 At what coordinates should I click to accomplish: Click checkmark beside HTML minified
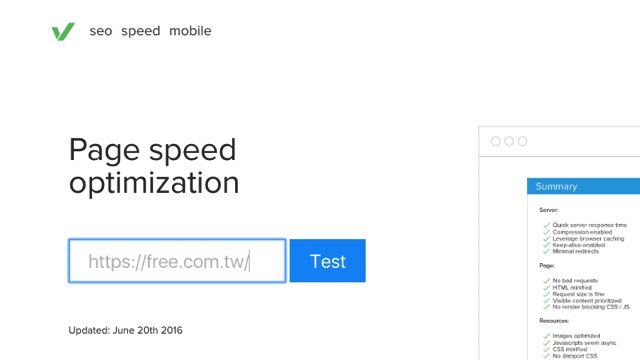point(547,288)
